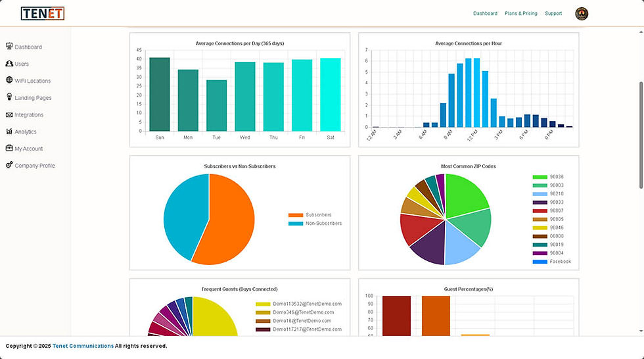The height and width of the screenshot is (359, 644).
Task: Open My Account in the sidebar
Action: point(29,149)
